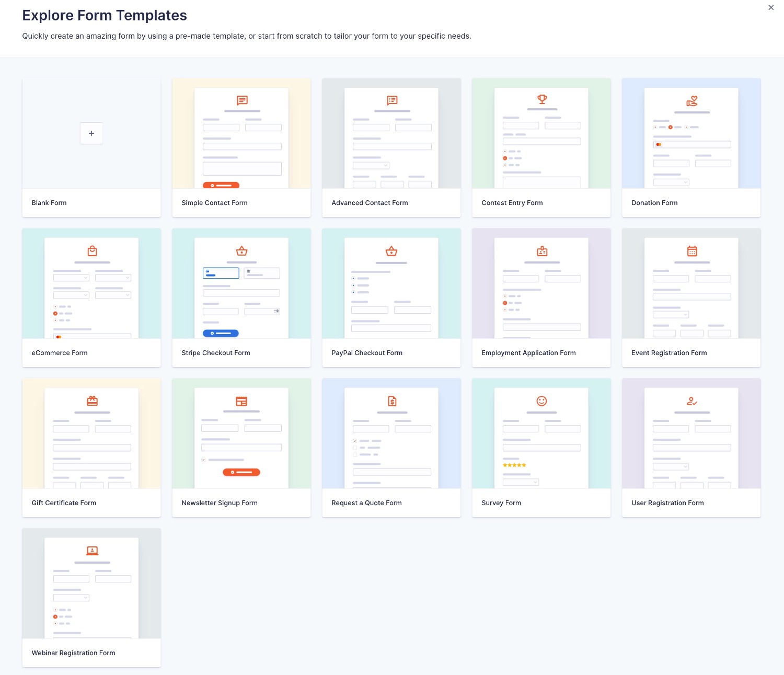The width and height of the screenshot is (784, 675).
Task: Click the chat icon on Simple Contact Form
Action: click(x=242, y=100)
